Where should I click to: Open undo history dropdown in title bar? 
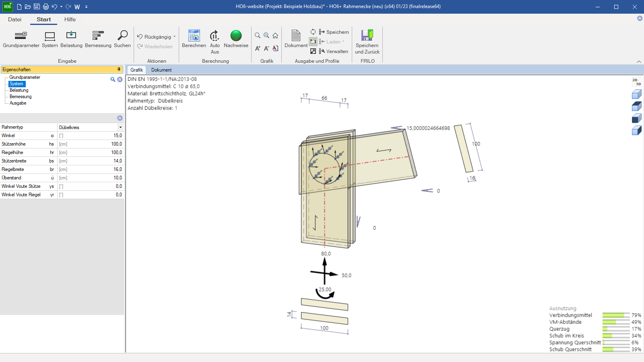click(61, 6)
